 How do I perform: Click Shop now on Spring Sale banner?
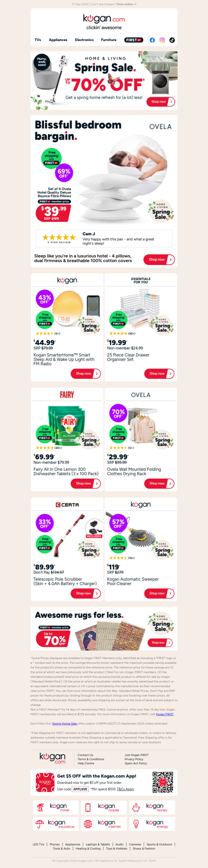tap(161, 102)
